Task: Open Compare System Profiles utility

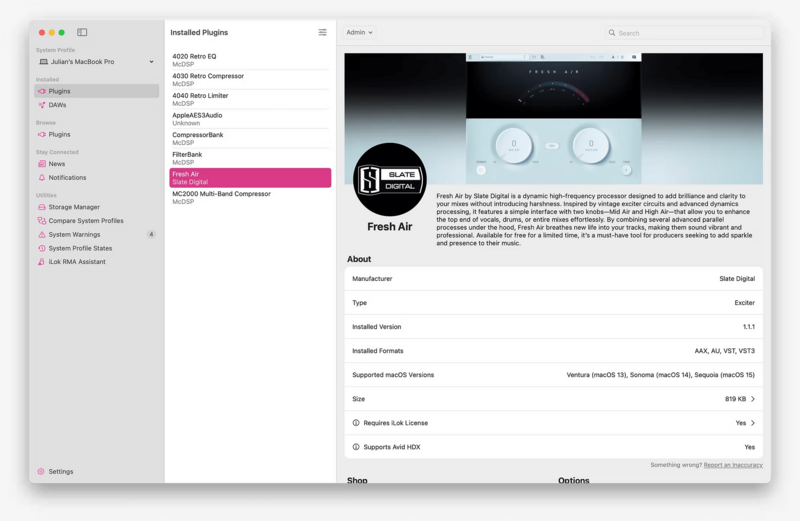Action: (85, 221)
